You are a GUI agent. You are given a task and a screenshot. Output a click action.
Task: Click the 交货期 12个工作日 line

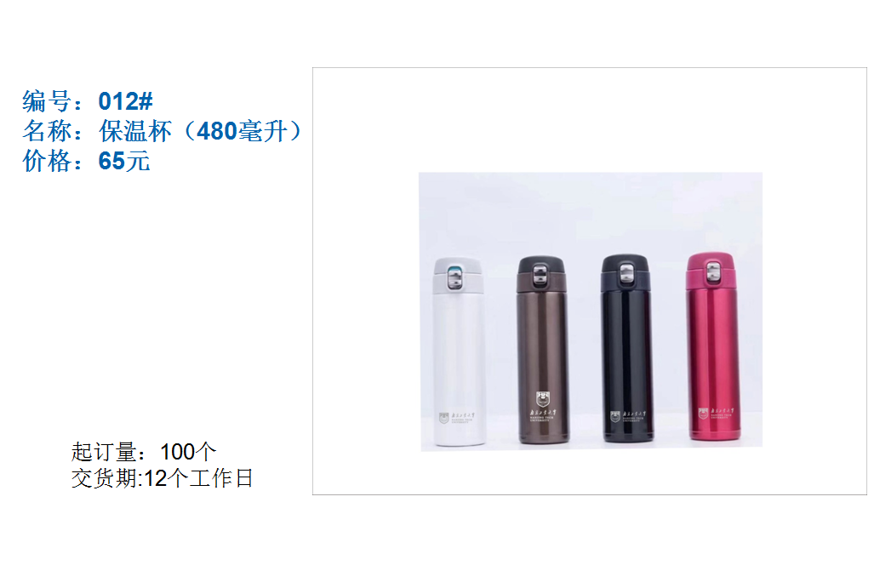coord(163,478)
